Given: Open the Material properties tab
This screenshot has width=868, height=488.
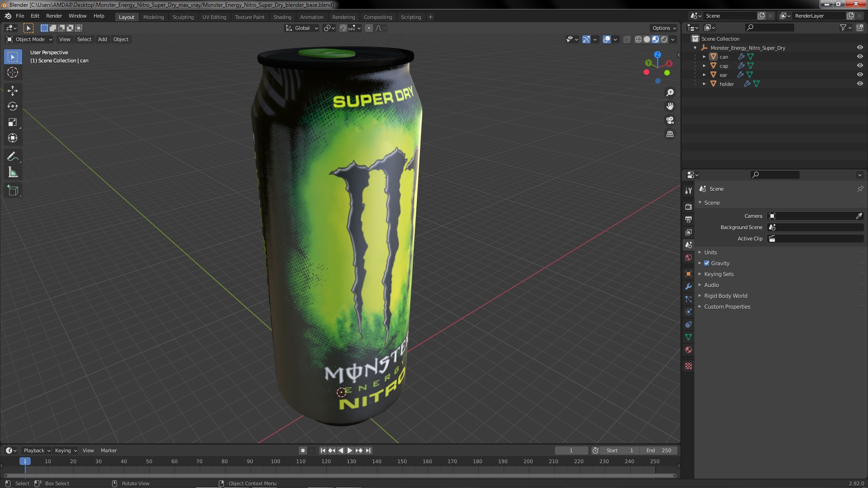Looking at the screenshot, I should point(689,350).
